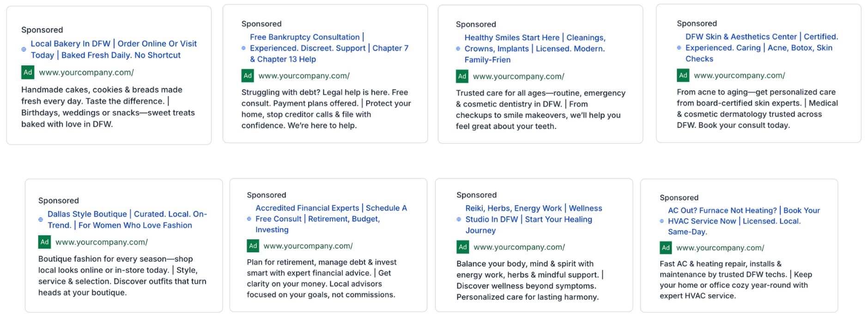
Task: Click the globe icon beside the DFW Skin headline
Action: (679, 48)
